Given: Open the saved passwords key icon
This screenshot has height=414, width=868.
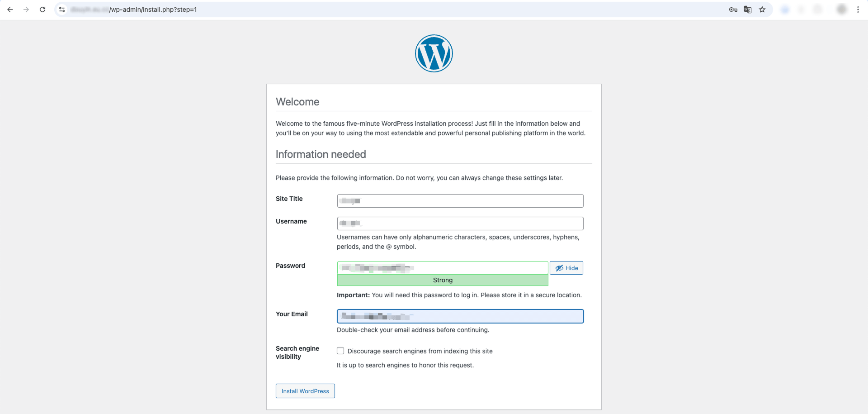Looking at the screenshot, I should coord(733,10).
